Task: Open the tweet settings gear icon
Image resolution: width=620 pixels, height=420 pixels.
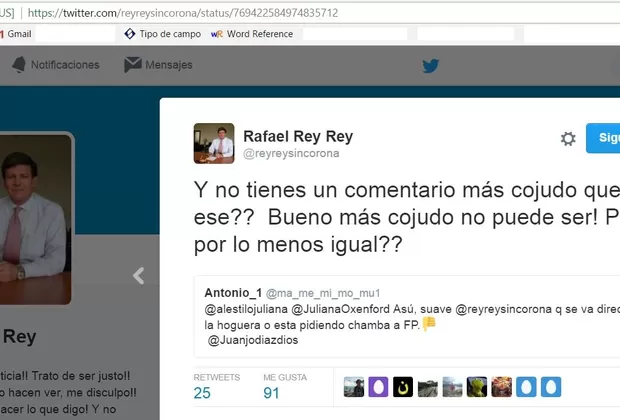Action: click(568, 138)
